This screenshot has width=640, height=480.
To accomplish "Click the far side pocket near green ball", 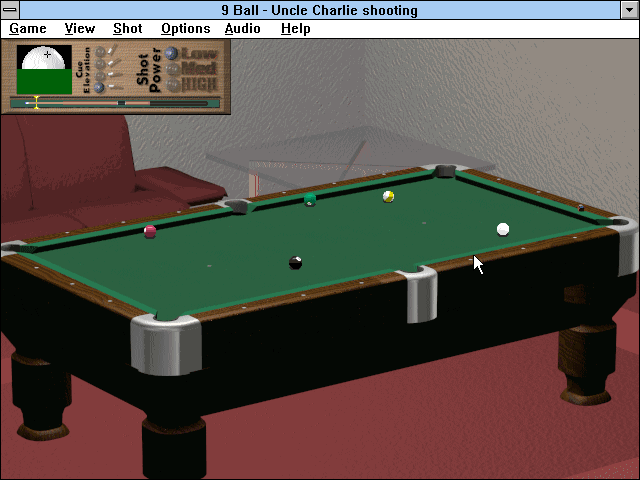I will pyautogui.click(x=238, y=206).
